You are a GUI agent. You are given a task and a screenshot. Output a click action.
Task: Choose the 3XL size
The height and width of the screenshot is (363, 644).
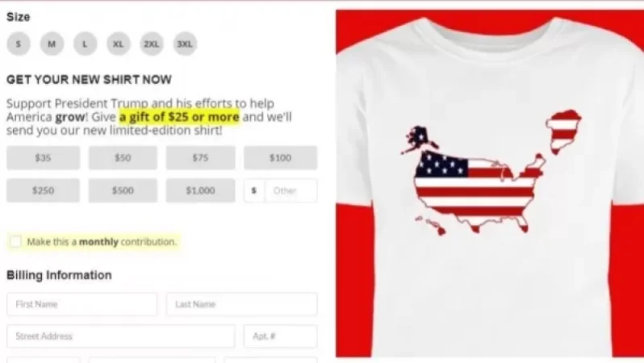[185, 44]
